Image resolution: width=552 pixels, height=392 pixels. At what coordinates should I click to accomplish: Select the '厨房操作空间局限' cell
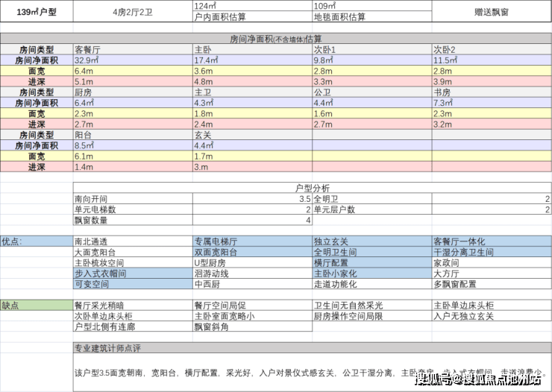point(372,315)
